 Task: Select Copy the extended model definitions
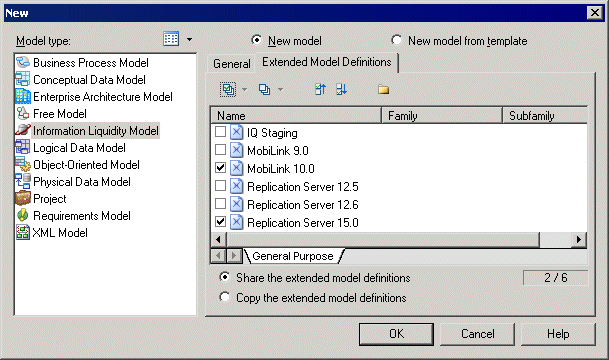(x=224, y=297)
